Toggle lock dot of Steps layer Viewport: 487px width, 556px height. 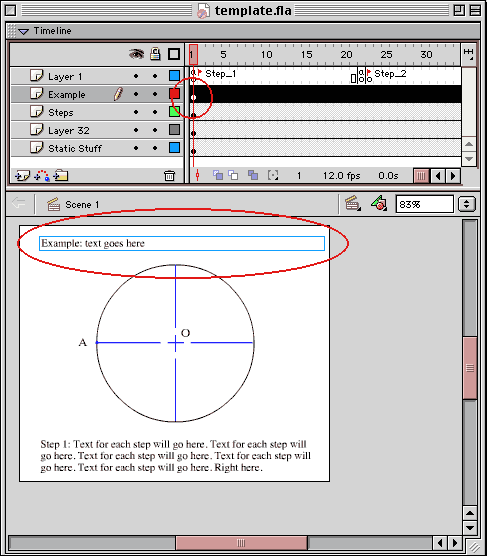pyautogui.click(x=155, y=112)
